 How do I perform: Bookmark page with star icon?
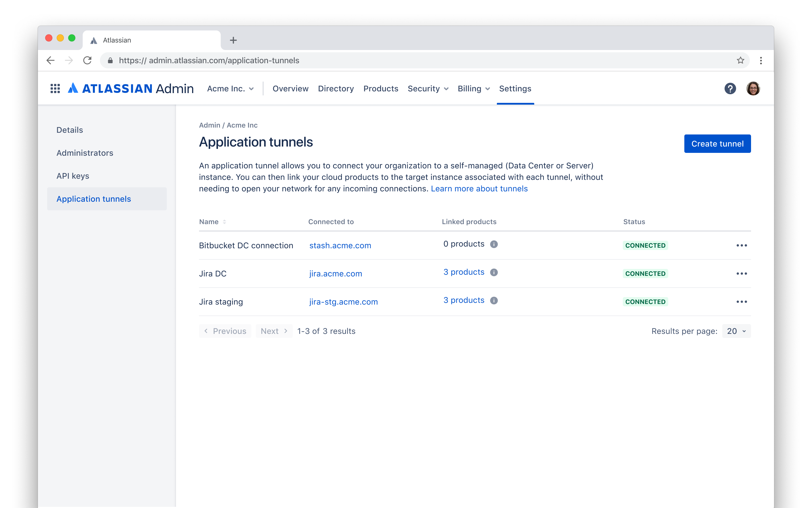coord(740,60)
